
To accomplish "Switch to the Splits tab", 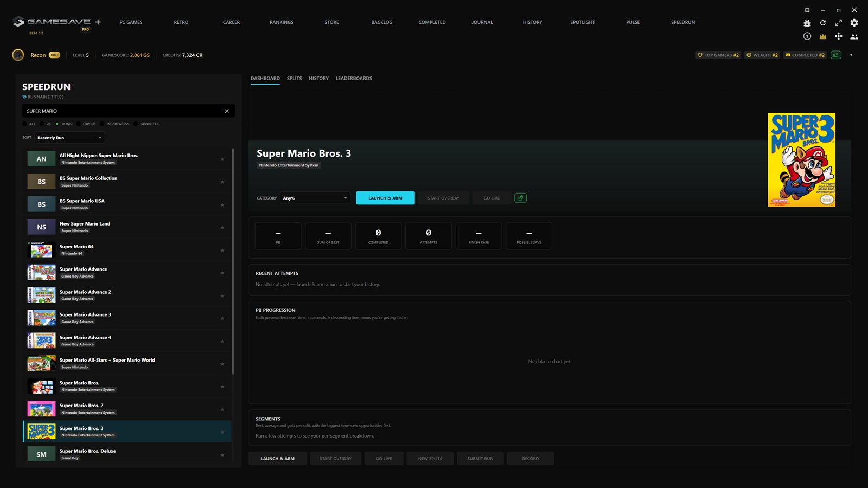I will (x=294, y=79).
